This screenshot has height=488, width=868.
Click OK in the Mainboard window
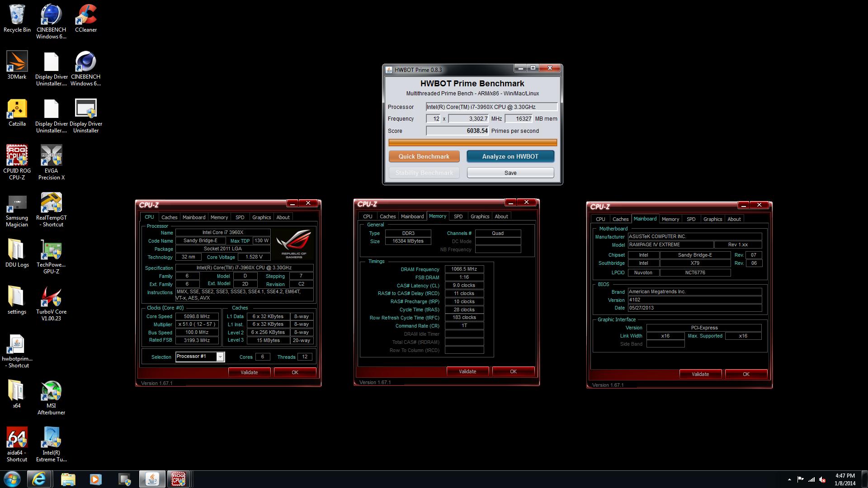coord(746,374)
